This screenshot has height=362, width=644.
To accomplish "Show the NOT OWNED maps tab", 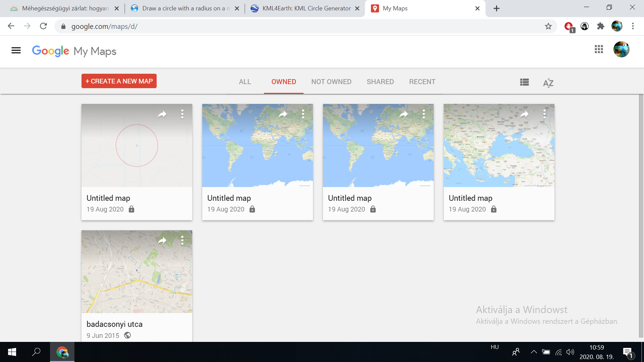I will (331, 82).
